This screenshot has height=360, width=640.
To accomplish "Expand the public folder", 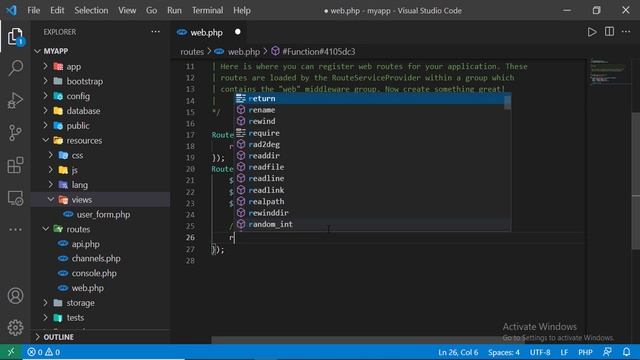I will coord(100,126).
